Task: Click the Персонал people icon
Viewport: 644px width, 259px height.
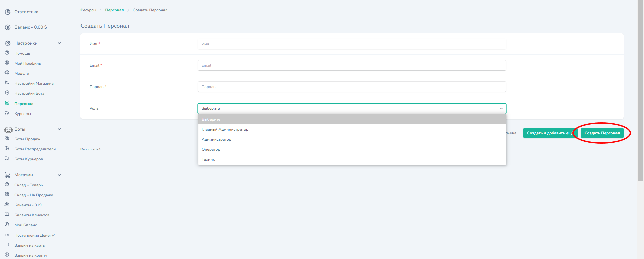Action: pos(7,103)
